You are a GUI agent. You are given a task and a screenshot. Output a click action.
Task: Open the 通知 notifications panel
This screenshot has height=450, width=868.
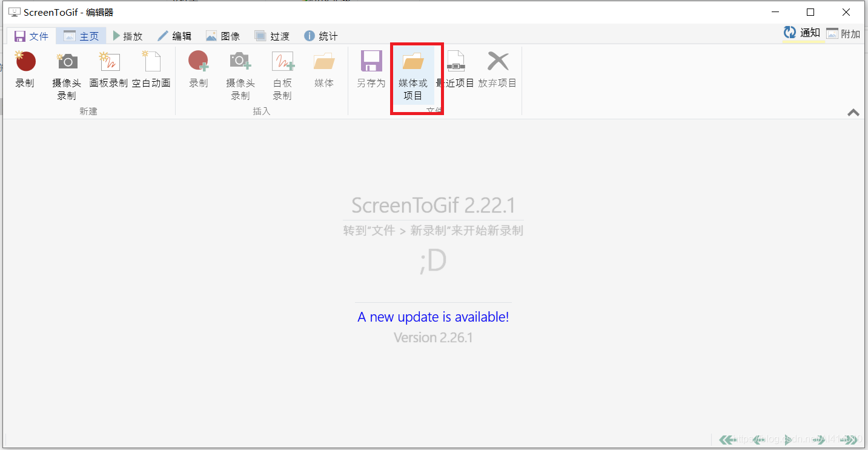pos(802,33)
